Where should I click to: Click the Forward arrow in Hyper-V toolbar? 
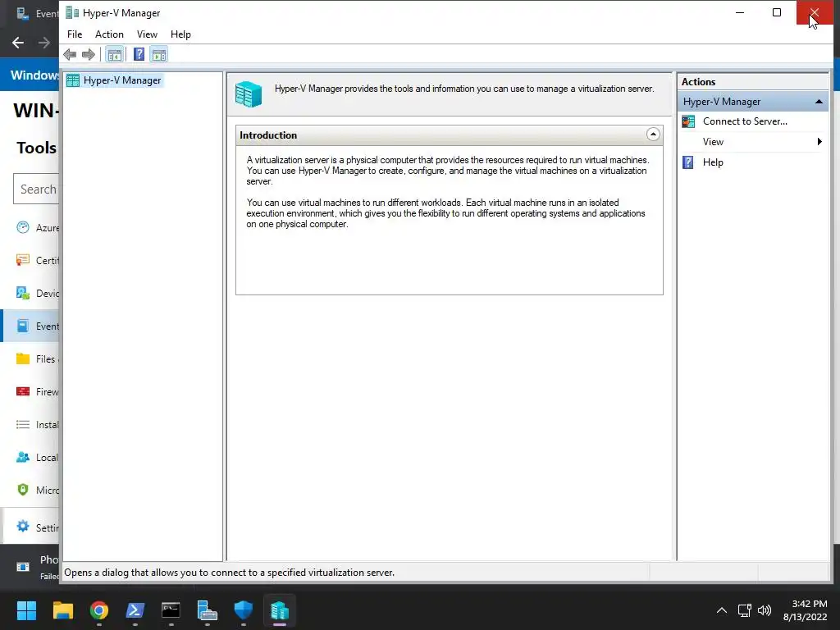point(89,54)
